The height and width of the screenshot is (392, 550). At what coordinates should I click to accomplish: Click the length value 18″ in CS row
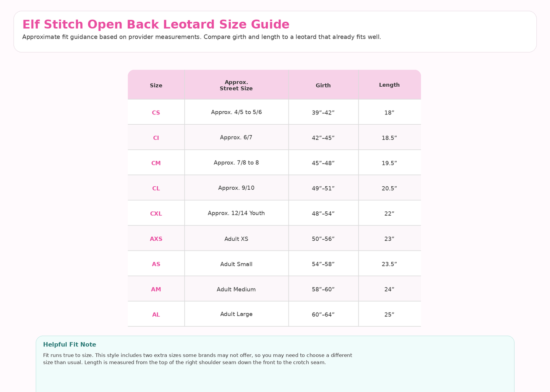pyautogui.click(x=389, y=113)
